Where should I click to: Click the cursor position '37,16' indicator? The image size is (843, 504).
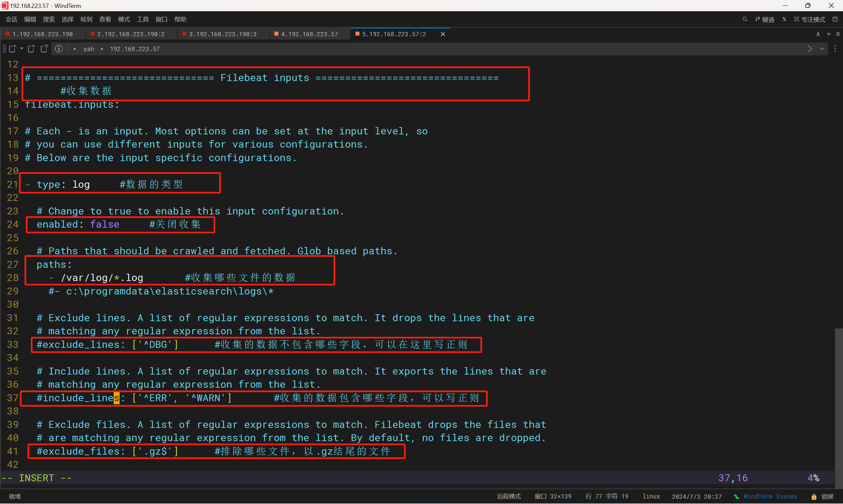coord(733,478)
